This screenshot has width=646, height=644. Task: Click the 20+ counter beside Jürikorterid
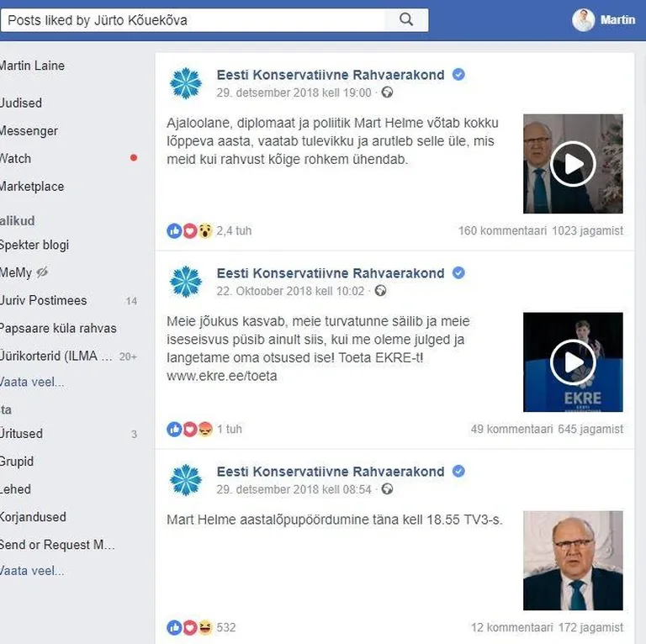(x=128, y=356)
